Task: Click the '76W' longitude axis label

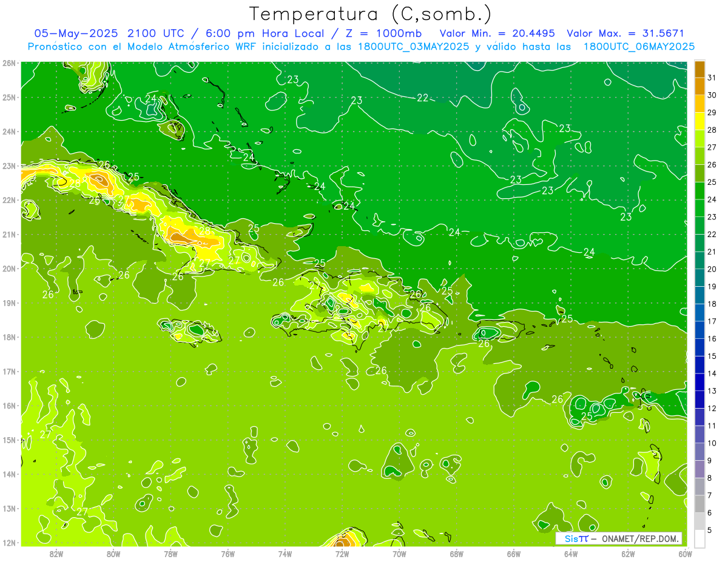Action: [x=228, y=554]
